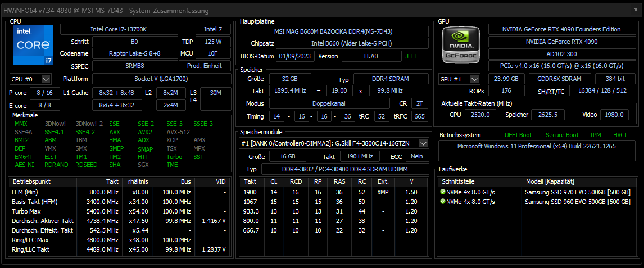This screenshot has width=644, height=268.
Task: Select the 933.3 row in timing table
Action: pyautogui.click(x=333, y=211)
